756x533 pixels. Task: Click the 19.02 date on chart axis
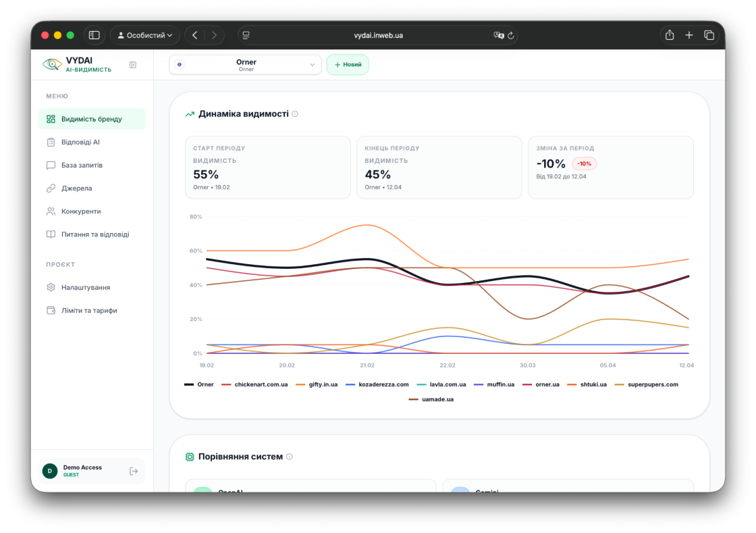click(207, 365)
